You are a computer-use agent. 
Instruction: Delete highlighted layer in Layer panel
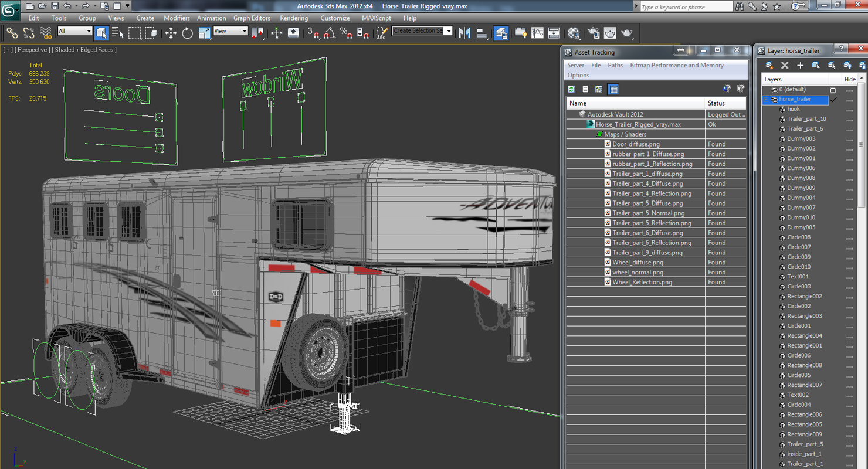[785, 65]
